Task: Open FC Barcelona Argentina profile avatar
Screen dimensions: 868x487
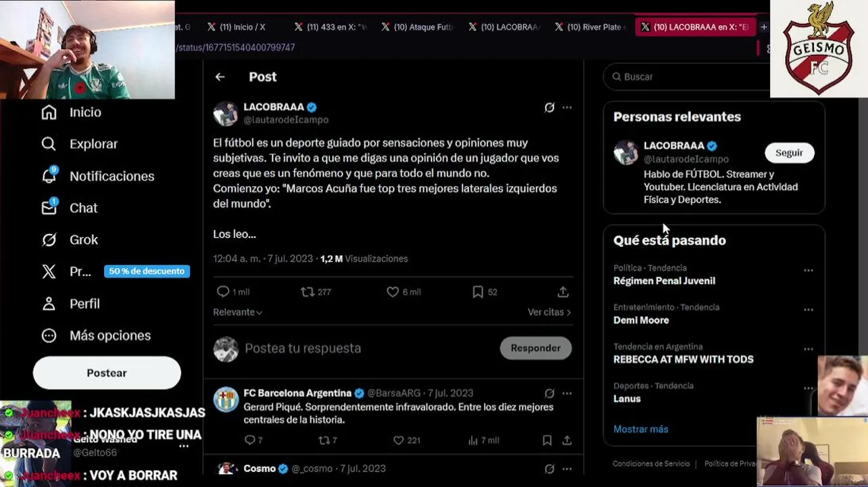Action: (226, 400)
